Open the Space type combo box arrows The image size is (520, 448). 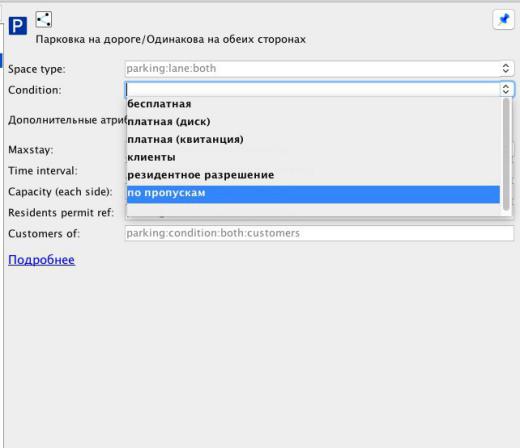(506, 68)
